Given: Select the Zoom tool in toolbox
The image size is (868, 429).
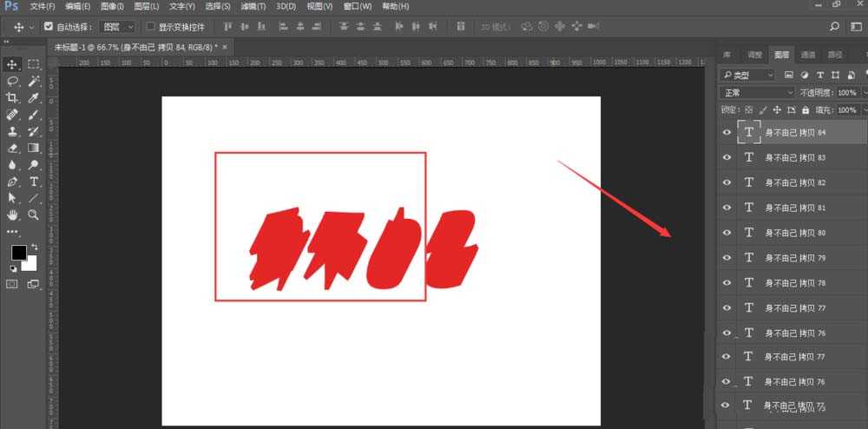Looking at the screenshot, I should pyautogui.click(x=34, y=214).
